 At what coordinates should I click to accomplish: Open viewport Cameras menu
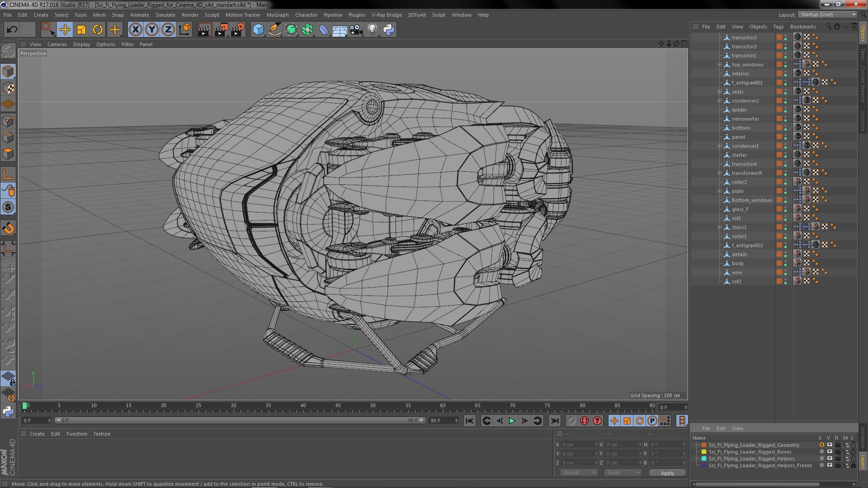[x=57, y=44]
